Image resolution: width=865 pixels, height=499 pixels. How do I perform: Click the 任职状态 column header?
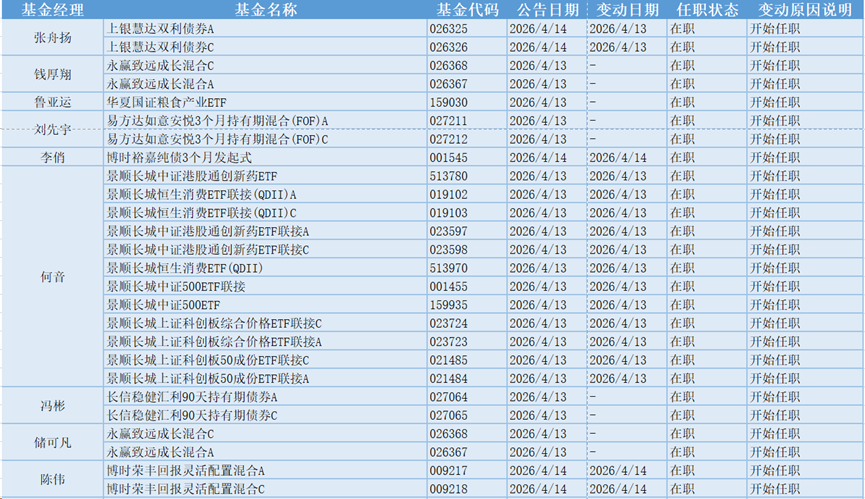[706, 9]
